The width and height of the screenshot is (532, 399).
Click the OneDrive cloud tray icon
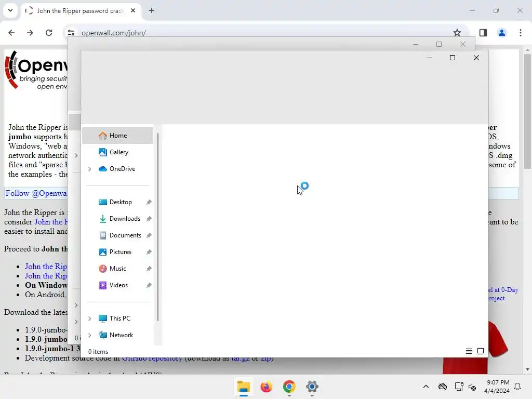pyautogui.click(x=443, y=387)
